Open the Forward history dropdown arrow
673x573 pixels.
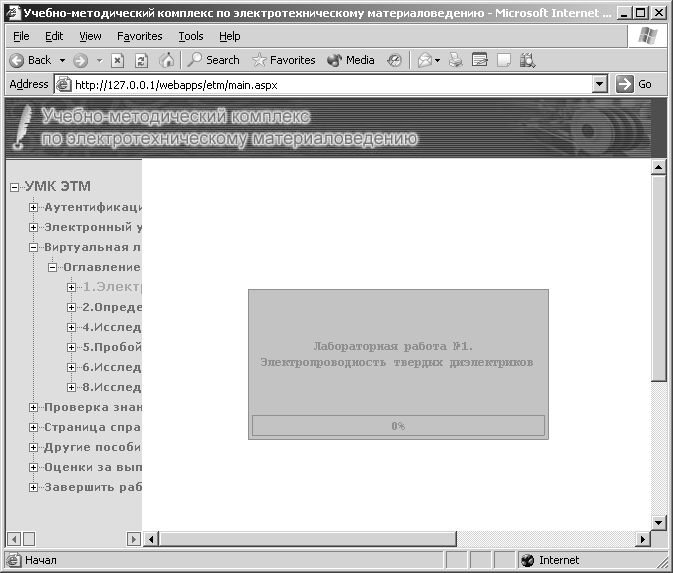tap(100, 61)
